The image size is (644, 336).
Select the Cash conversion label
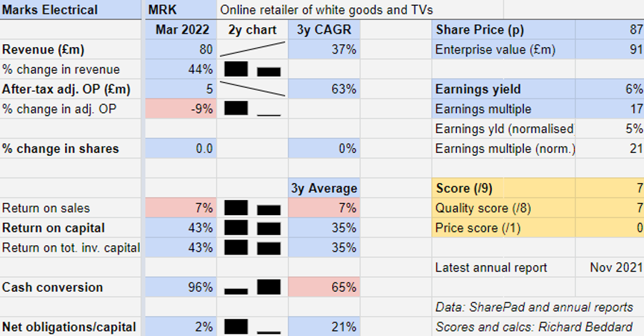[53, 287]
